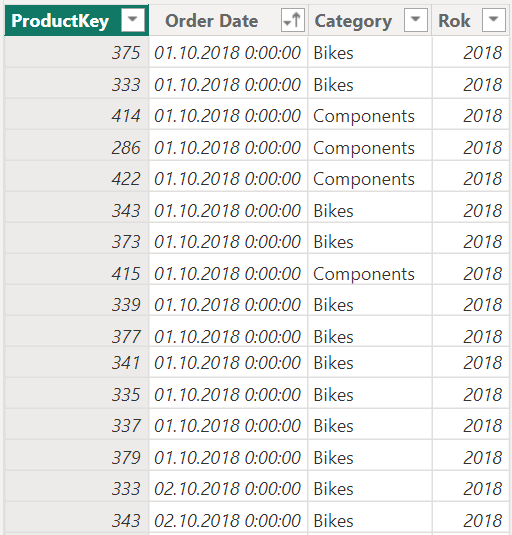Open the Category column filter dropdown
Viewport: 512px width, 535px height.
pyautogui.click(x=415, y=20)
